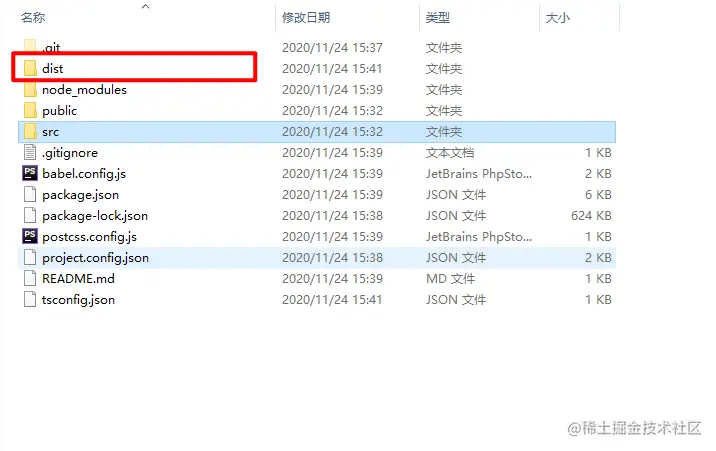Screen dimensions: 716x451
Task: Click the 2020/11/24 15:38 date of package-lock.json
Action: pyautogui.click(x=332, y=215)
